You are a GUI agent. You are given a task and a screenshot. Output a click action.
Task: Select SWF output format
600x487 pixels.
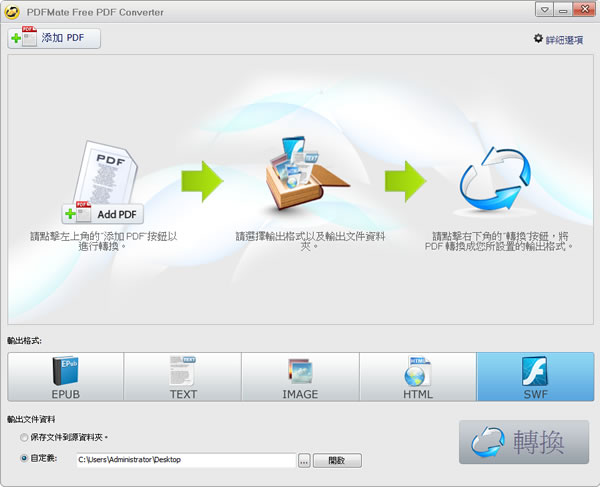click(x=535, y=377)
